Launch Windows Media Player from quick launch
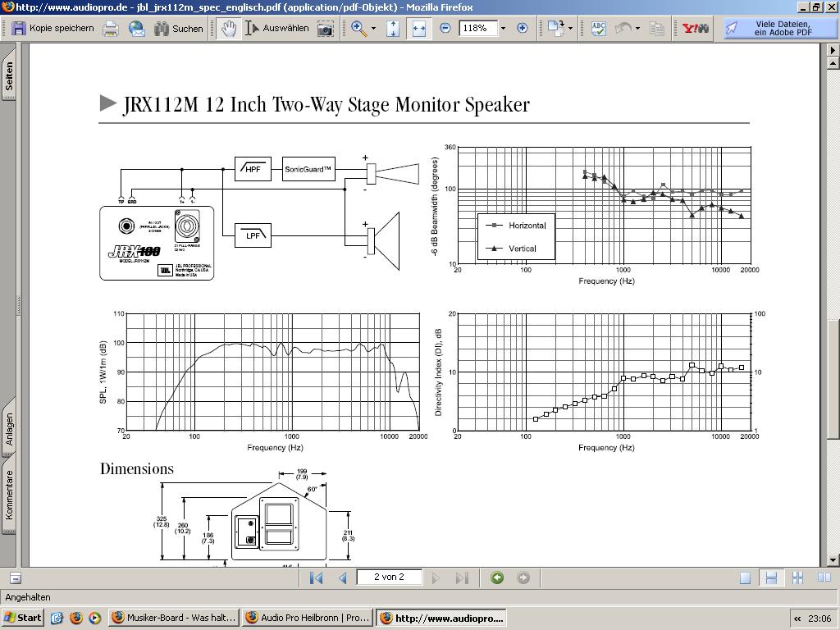 click(x=95, y=618)
